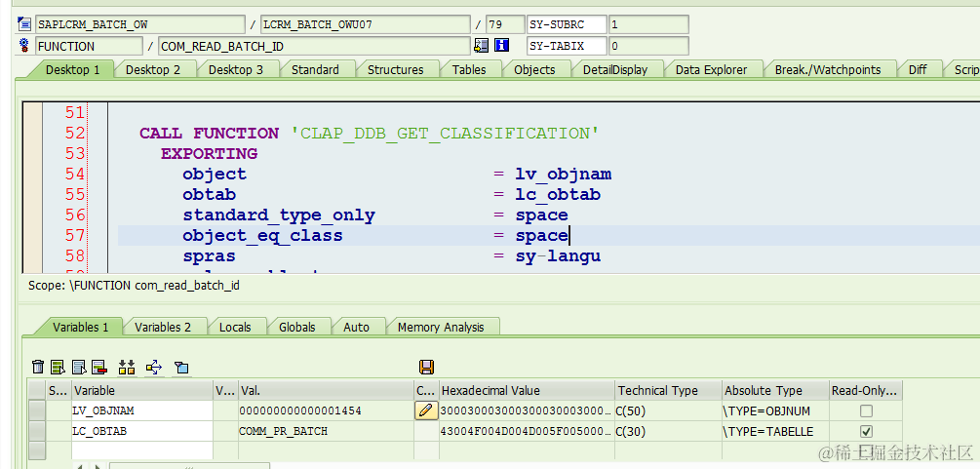Viewport: 980px width, 469px height.
Task: Open the Locals tab
Action: point(235,327)
